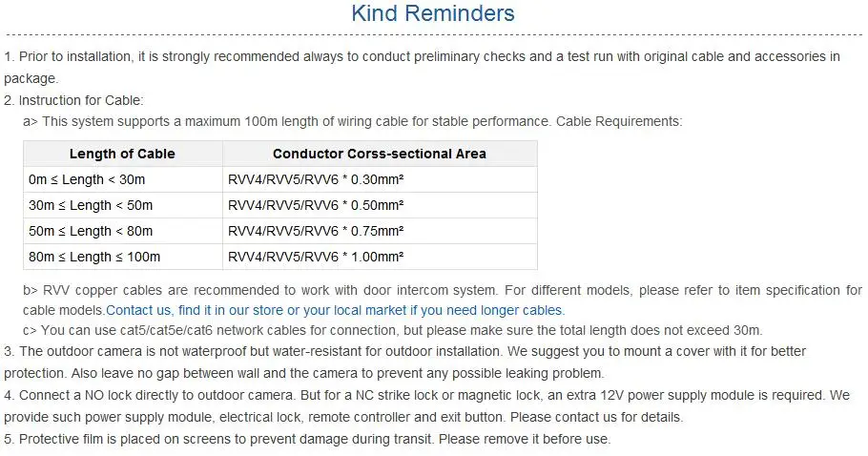Click the '2. Instruction for Cable:' line

pyautogui.click(x=73, y=100)
